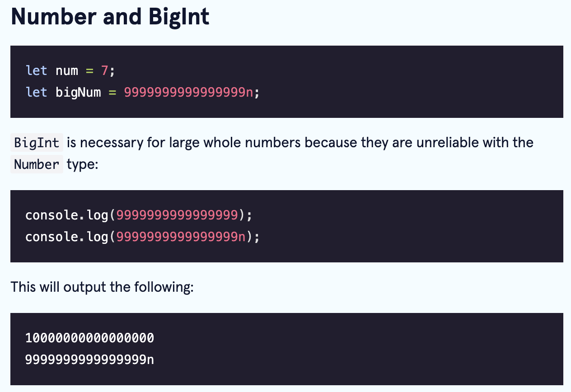
Task: Click the inline "BigInt" code tag
Action: [x=37, y=143]
